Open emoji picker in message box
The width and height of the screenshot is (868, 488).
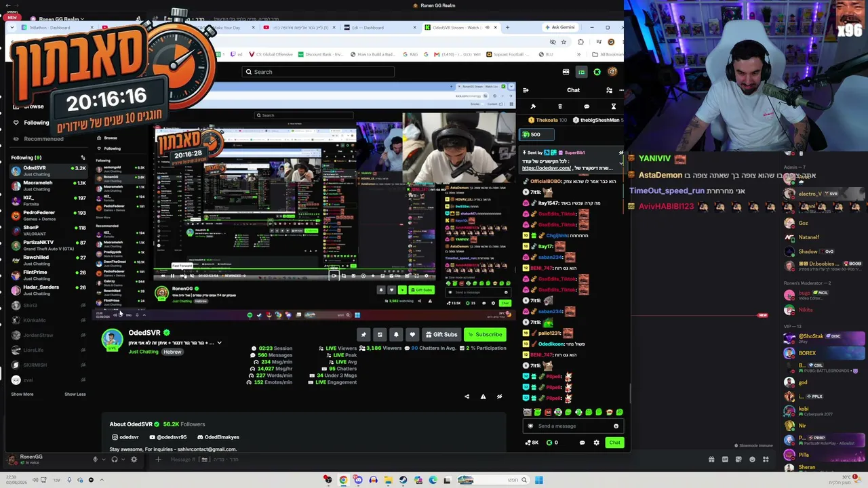(616, 426)
